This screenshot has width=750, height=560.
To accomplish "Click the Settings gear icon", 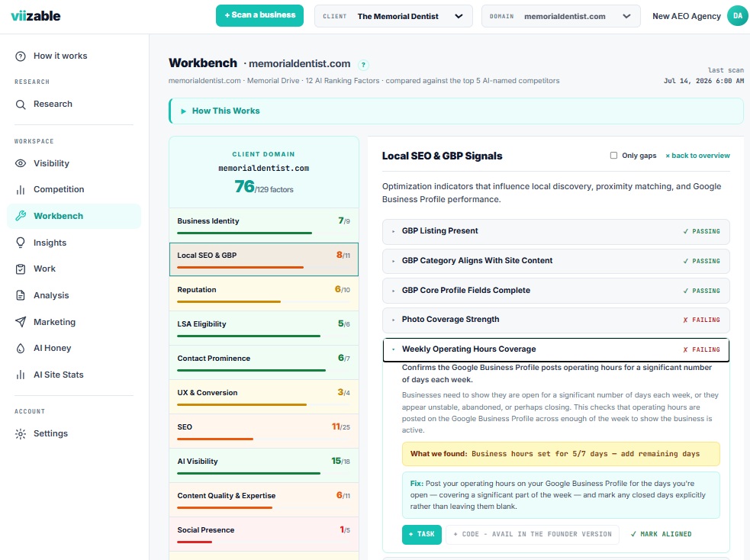I will pyautogui.click(x=21, y=434).
